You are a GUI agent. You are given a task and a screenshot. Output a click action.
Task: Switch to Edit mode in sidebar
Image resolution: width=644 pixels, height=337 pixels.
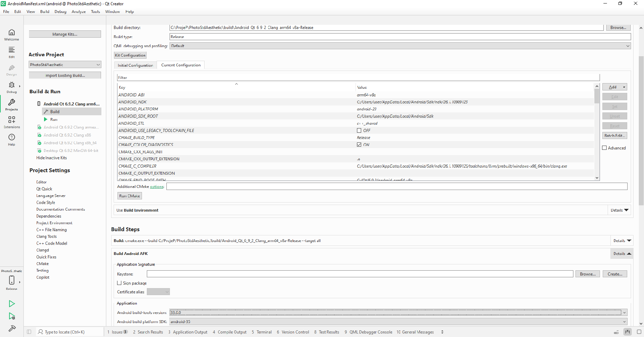pyautogui.click(x=12, y=52)
